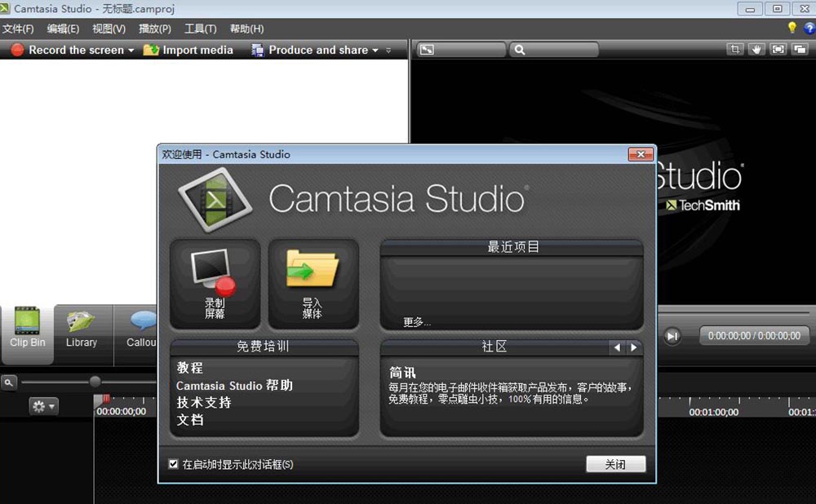
Task: Click the red Record the screen button
Action: point(68,50)
